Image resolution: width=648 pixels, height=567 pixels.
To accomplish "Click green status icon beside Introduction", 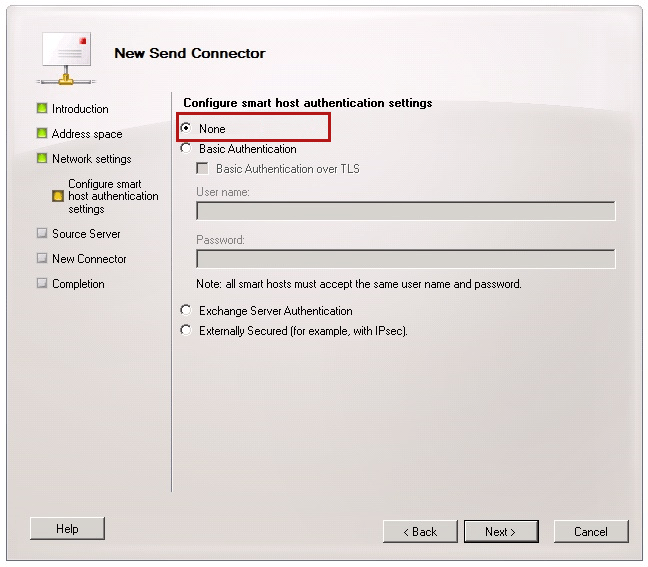I will (x=42, y=108).
